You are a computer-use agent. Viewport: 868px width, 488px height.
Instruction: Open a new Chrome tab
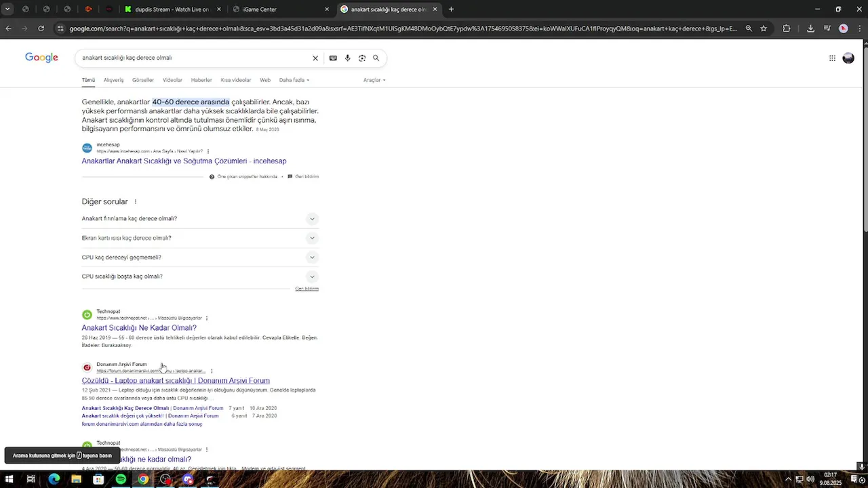pos(452,9)
